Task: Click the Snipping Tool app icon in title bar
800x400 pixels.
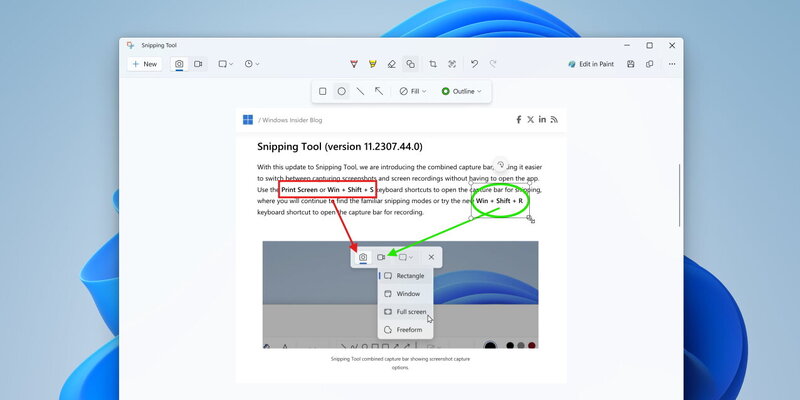Action: [131, 45]
